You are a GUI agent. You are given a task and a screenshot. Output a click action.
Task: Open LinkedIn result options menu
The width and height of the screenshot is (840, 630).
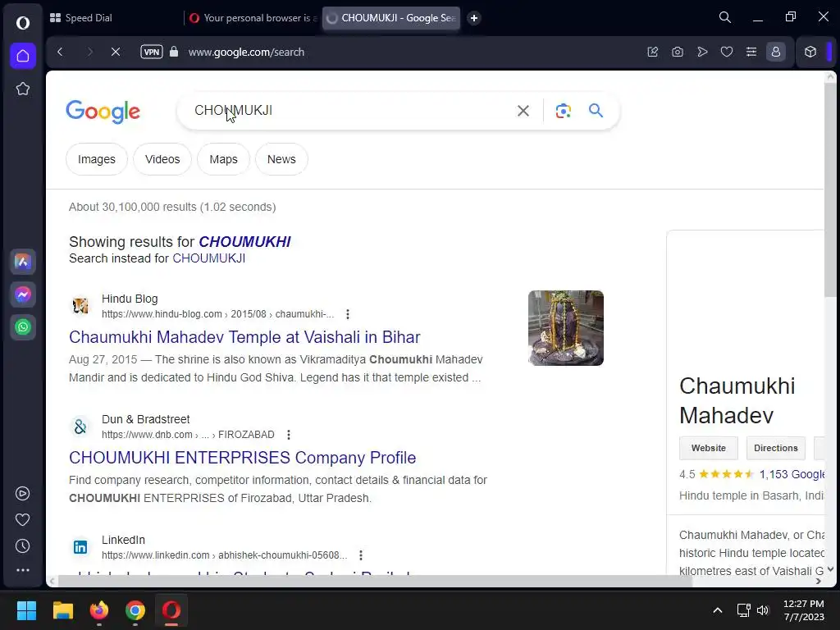point(361,555)
